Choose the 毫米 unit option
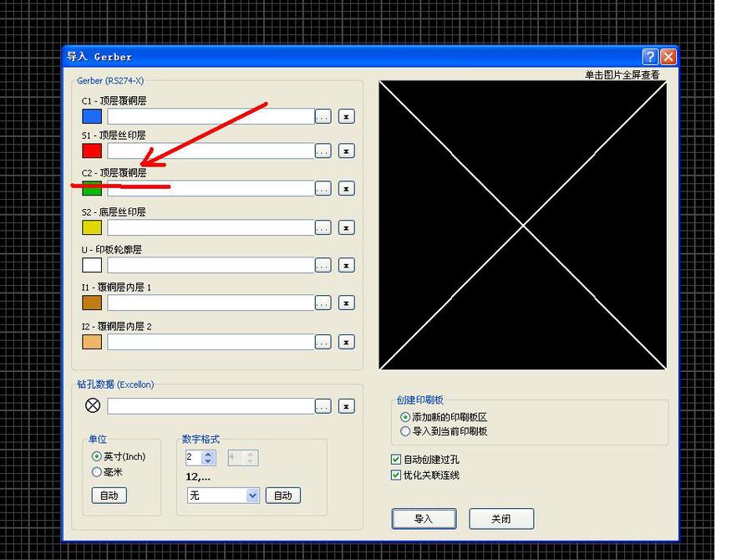The width and height of the screenshot is (752, 560). point(97,472)
